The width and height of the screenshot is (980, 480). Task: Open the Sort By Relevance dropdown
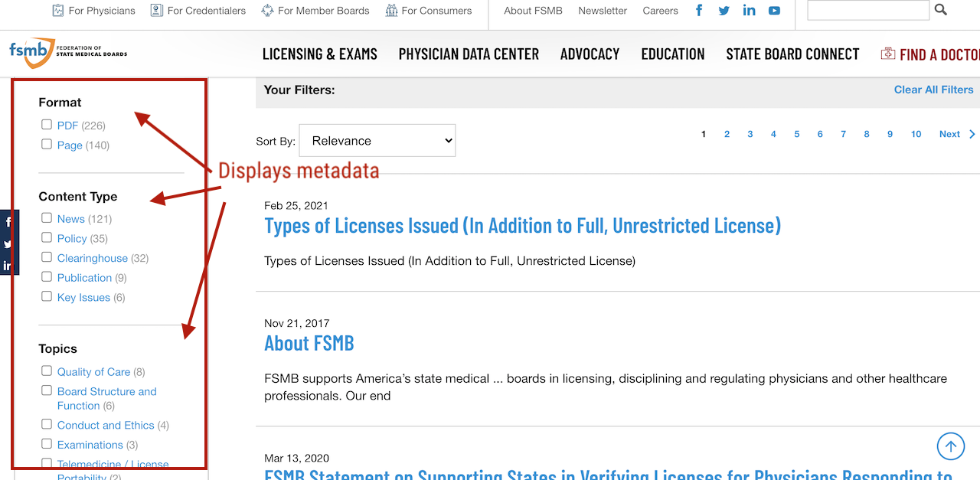377,140
